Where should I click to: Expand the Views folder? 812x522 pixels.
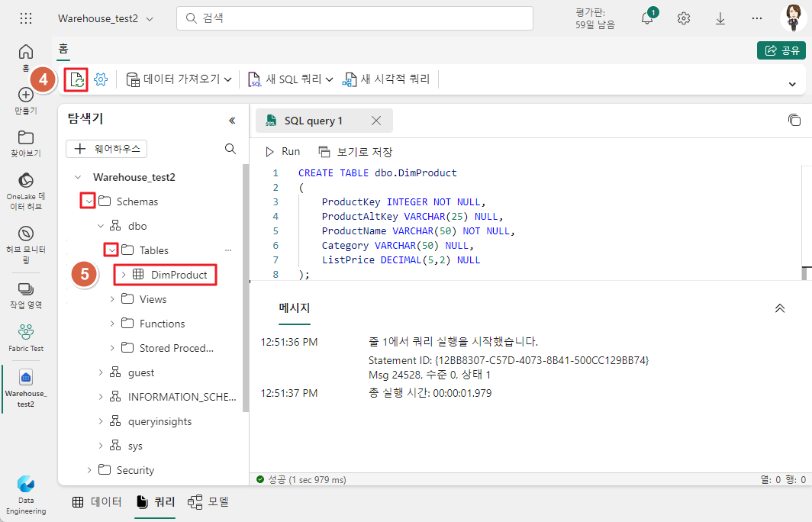(x=112, y=299)
